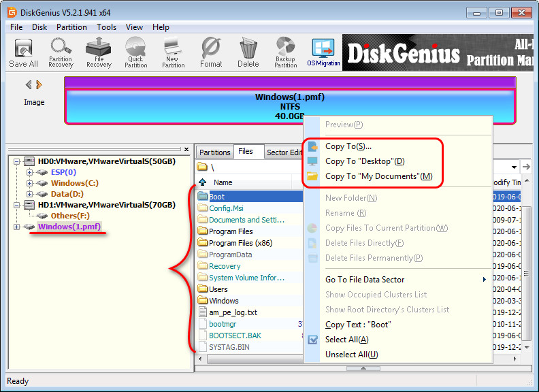
Task: Select Windows(C:) label in disk tree
Action: point(75,183)
